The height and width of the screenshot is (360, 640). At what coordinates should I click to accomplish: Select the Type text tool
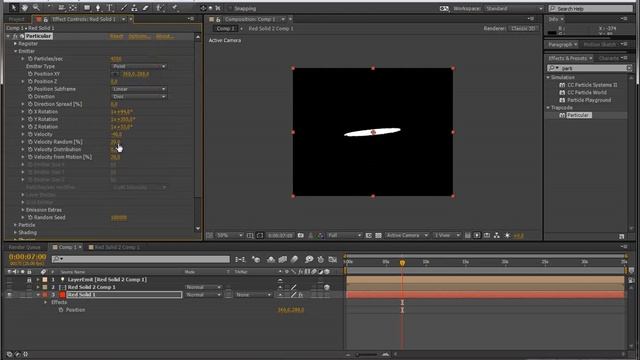(109, 8)
